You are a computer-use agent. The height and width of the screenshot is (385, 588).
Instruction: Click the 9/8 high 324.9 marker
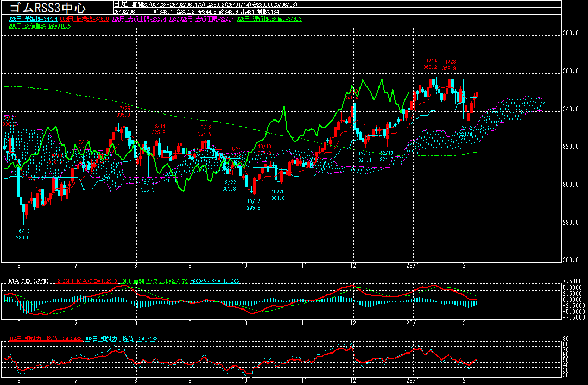click(x=205, y=130)
